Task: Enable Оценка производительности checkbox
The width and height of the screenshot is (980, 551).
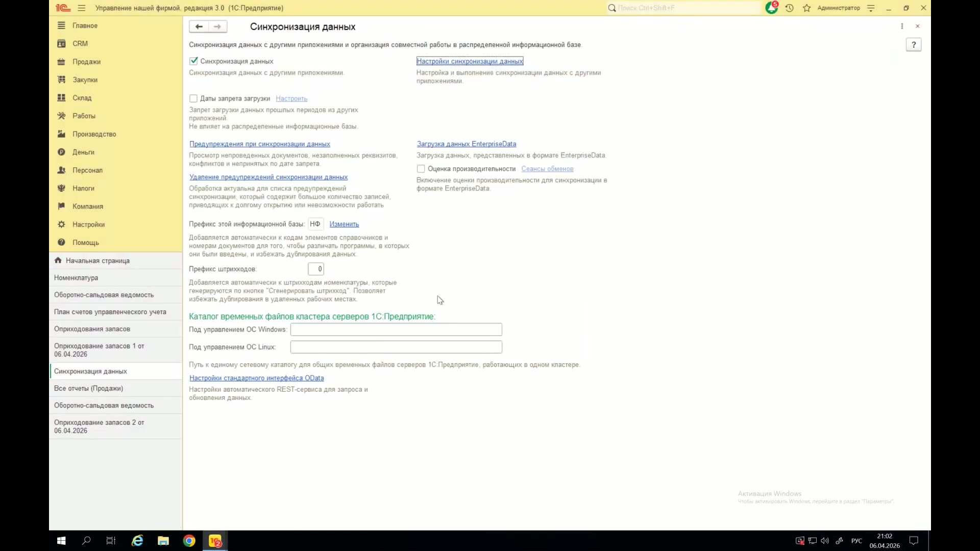Action: pos(421,169)
